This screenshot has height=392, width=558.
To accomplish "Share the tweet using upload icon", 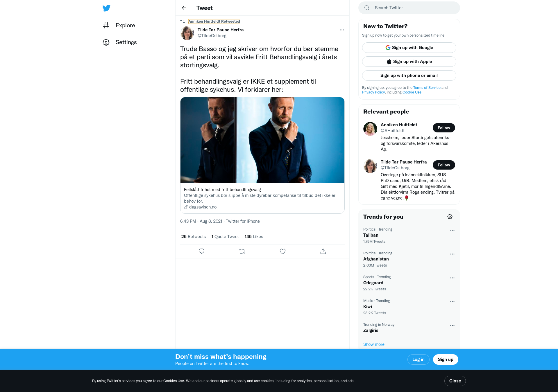I will click(x=323, y=251).
